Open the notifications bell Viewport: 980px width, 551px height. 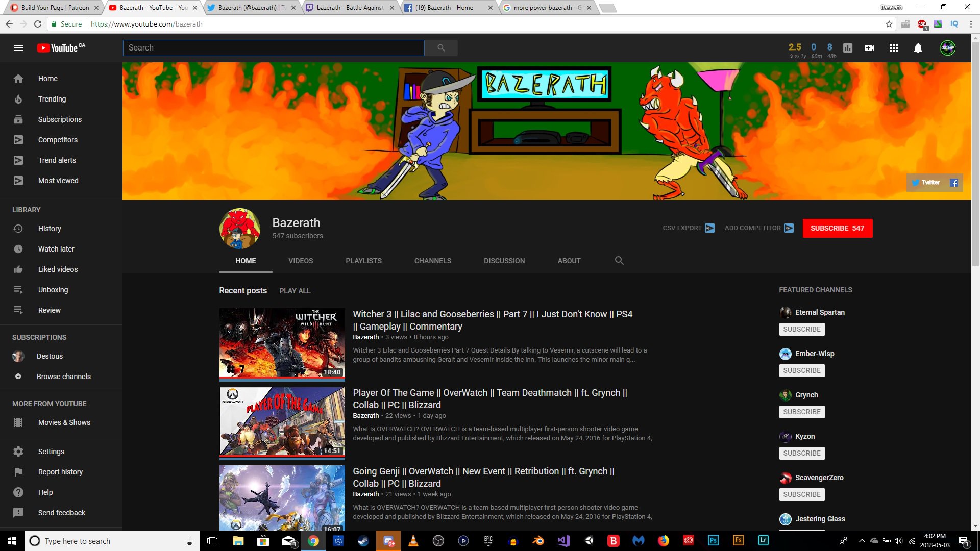918,48
